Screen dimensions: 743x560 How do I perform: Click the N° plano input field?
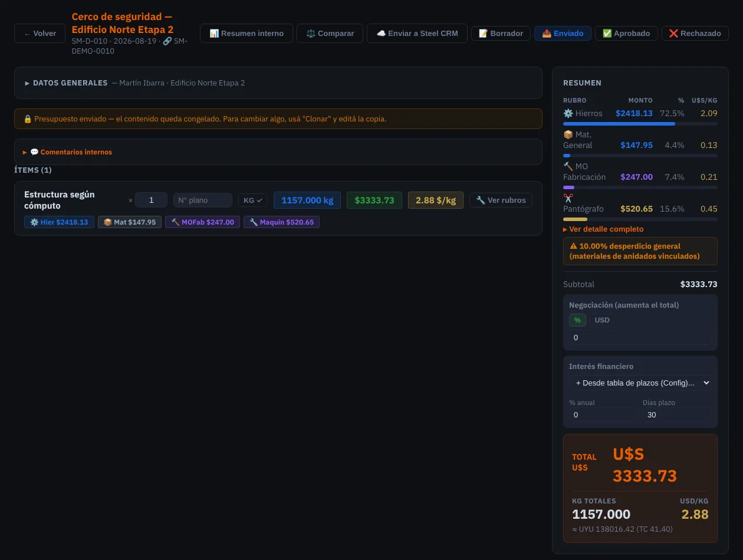tap(203, 200)
